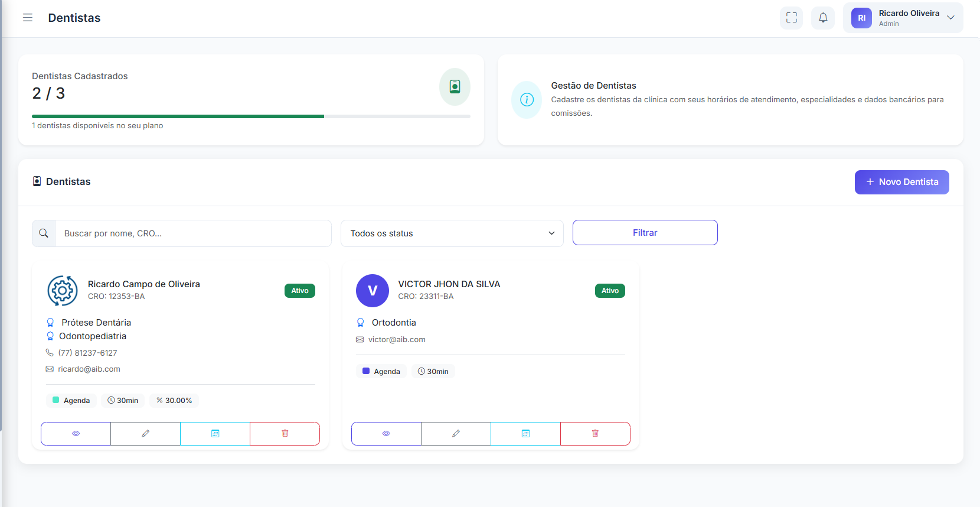980x507 pixels.
Task: Click the Novo Dentista button
Action: (901, 182)
